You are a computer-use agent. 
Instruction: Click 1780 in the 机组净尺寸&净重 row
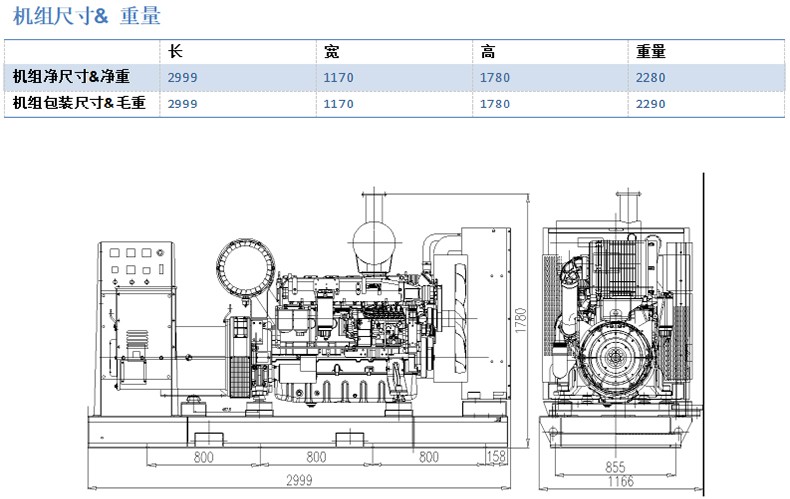(495, 78)
